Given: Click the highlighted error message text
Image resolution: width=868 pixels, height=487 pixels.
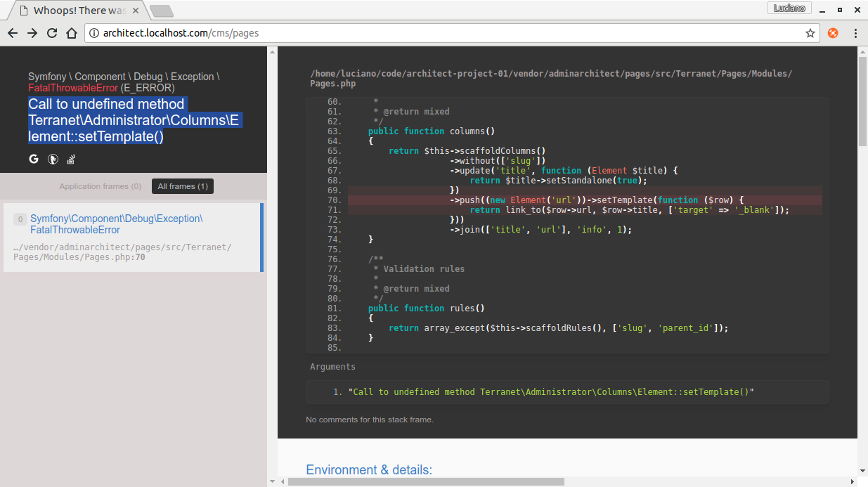Looking at the screenshot, I should [x=134, y=120].
